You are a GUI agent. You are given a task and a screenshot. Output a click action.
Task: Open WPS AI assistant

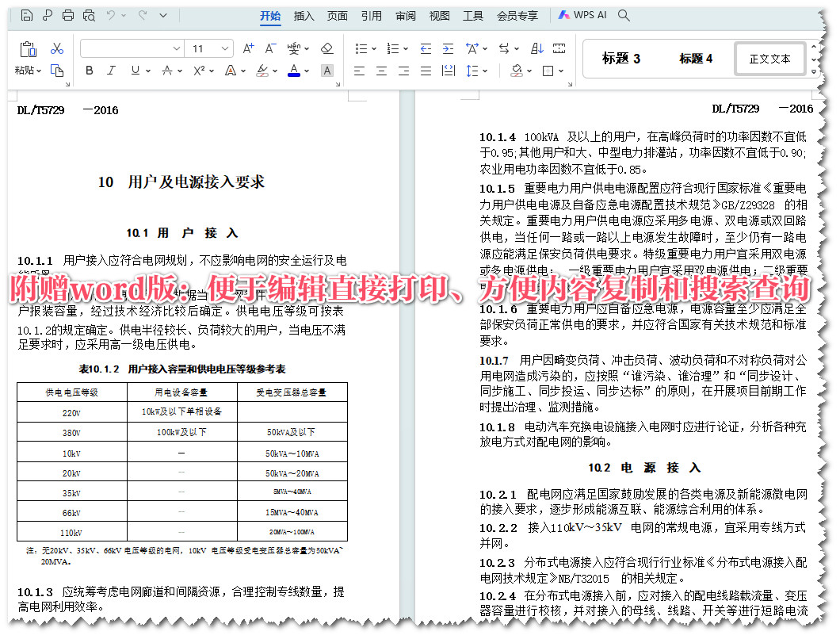[x=582, y=14]
